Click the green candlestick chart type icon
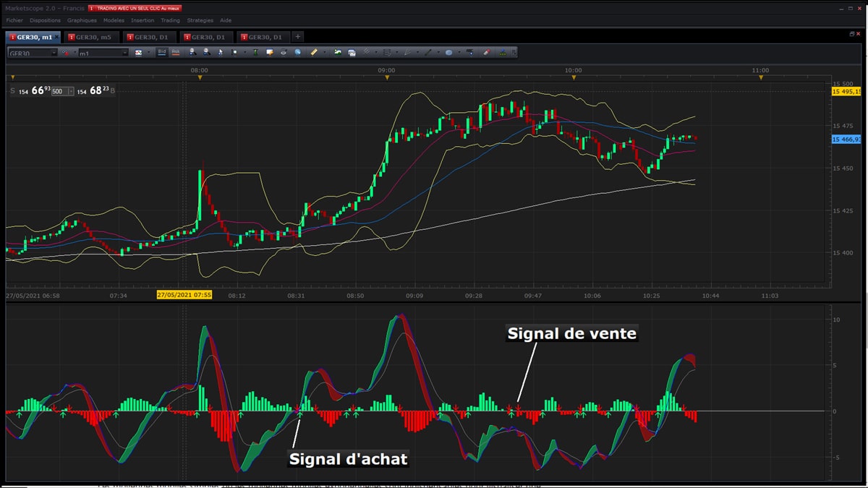The width and height of the screenshot is (868, 488). 255,52
